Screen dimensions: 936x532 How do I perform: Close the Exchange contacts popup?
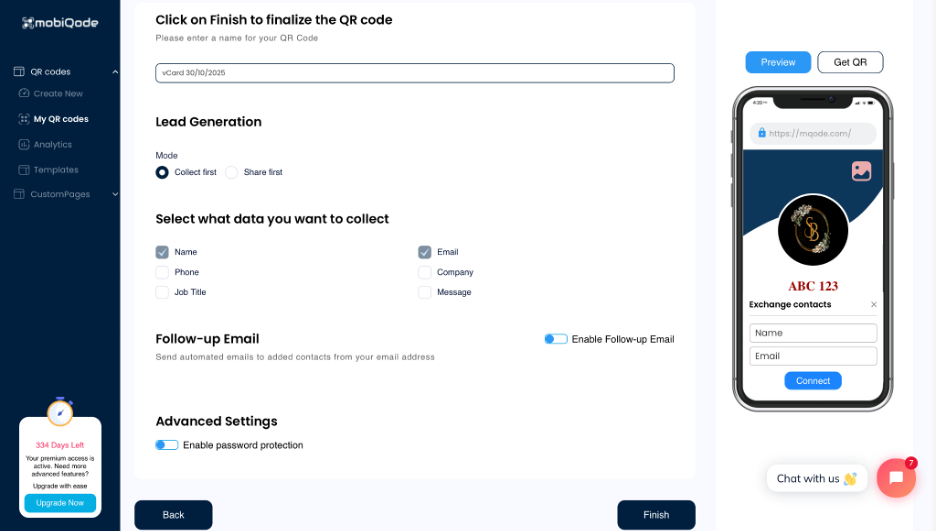(x=873, y=305)
